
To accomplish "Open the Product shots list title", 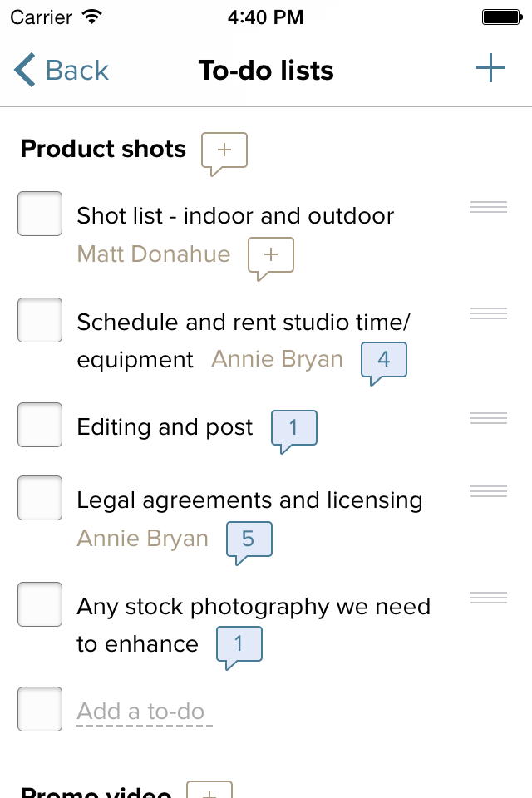I will 103,149.
